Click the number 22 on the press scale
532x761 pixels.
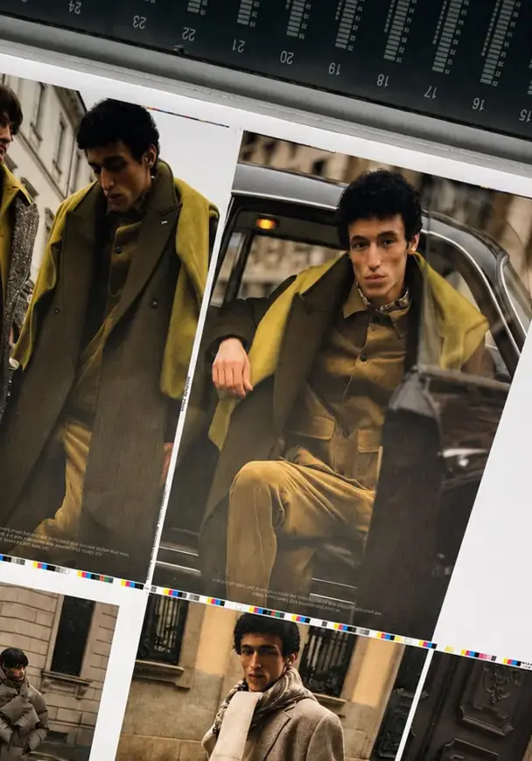click(188, 34)
